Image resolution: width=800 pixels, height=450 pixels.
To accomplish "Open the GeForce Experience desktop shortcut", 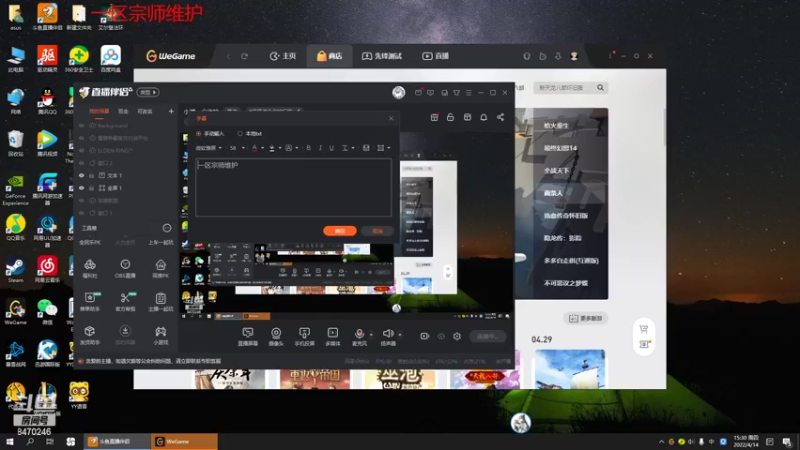I will [15, 190].
